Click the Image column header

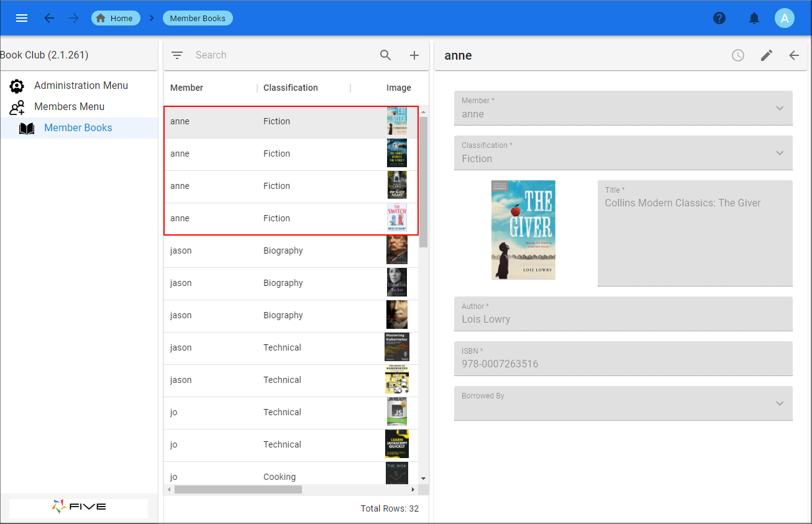pos(398,88)
